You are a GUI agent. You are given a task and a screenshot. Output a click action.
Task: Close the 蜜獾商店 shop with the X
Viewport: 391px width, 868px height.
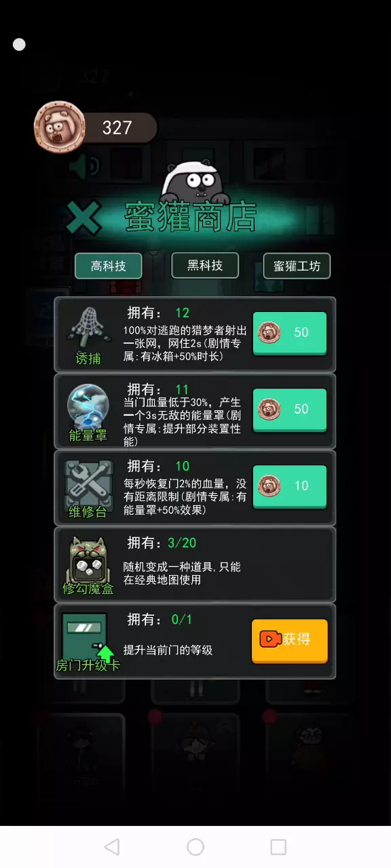(x=83, y=219)
